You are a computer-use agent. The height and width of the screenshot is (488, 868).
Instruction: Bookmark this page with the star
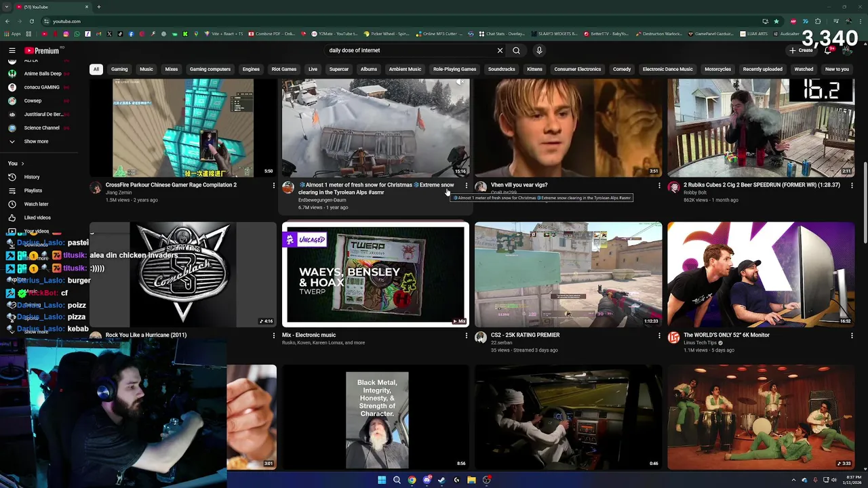776,21
